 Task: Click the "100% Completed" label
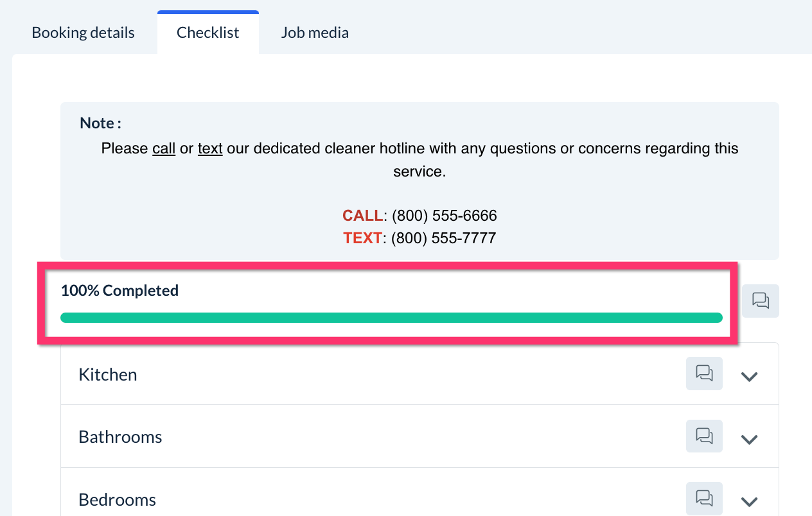click(x=119, y=291)
